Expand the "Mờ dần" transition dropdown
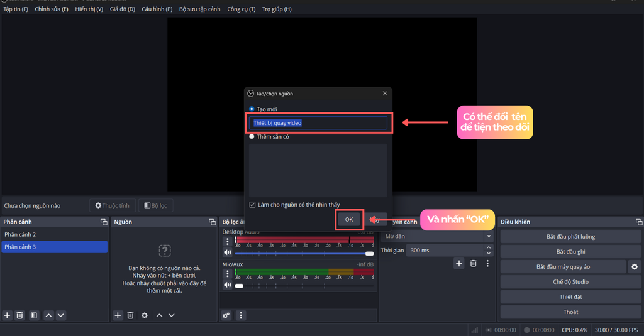This screenshot has width=644, height=336. [x=489, y=237]
